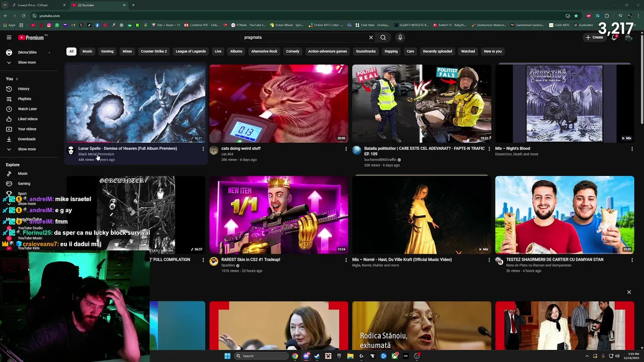Open the Mix – Night's Blood thumbnail
Image resolution: width=644 pixels, height=362 pixels.
click(565, 104)
